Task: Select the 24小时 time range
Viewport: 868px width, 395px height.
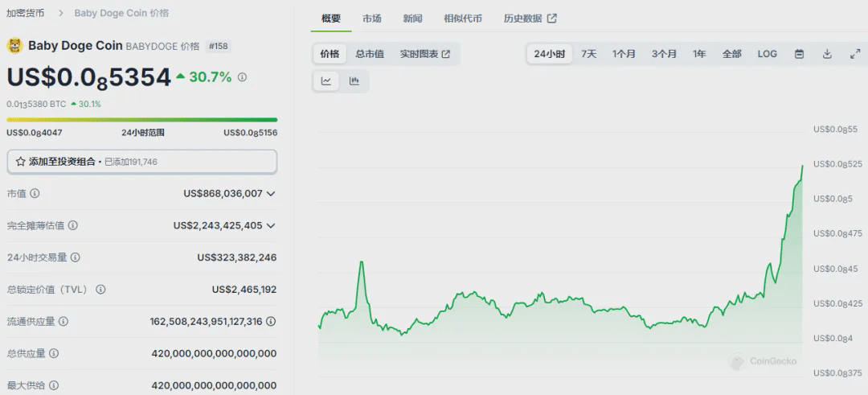Action: [549, 54]
